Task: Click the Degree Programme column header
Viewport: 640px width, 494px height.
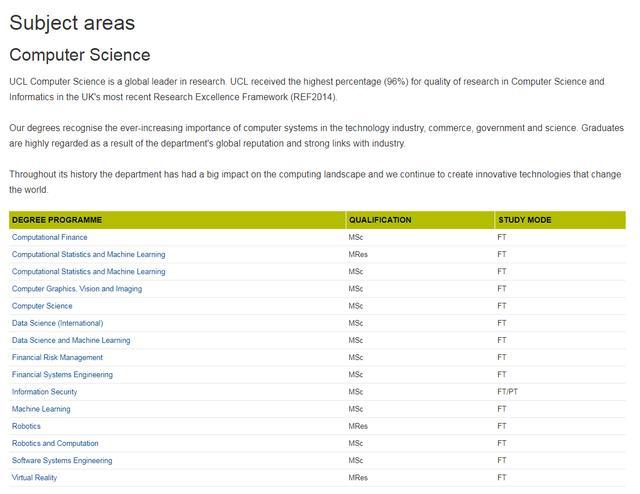Action: click(x=57, y=220)
